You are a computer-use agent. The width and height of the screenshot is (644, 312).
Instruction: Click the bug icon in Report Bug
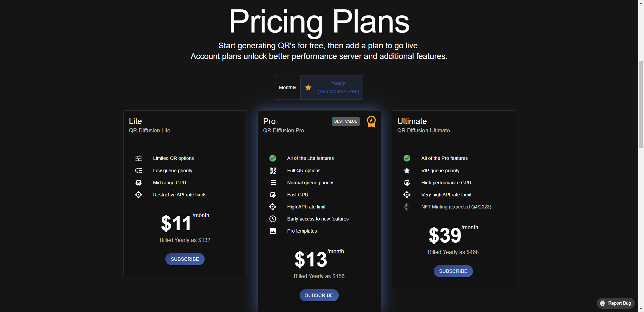point(602,303)
